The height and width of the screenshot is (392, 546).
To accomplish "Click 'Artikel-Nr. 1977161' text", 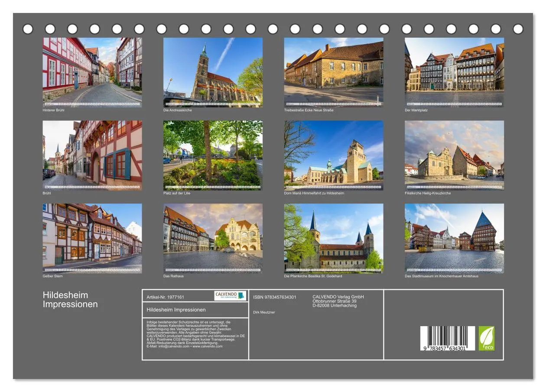I will click(x=166, y=297).
